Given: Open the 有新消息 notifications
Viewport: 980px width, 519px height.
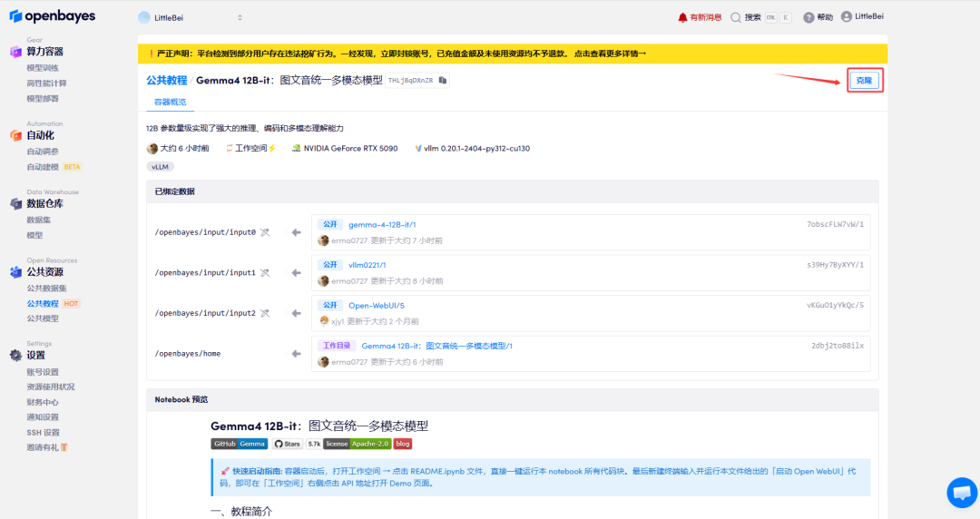Looking at the screenshot, I should (706, 17).
